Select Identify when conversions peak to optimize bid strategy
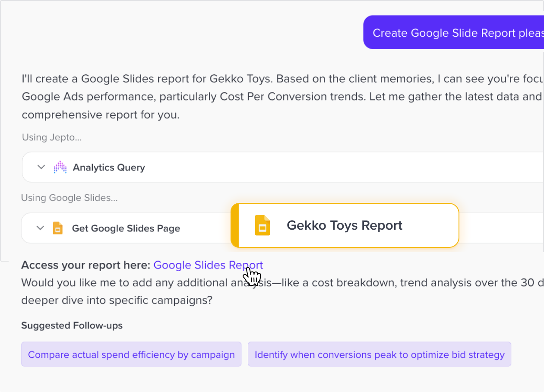This screenshot has width=544, height=392. tap(379, 354)
